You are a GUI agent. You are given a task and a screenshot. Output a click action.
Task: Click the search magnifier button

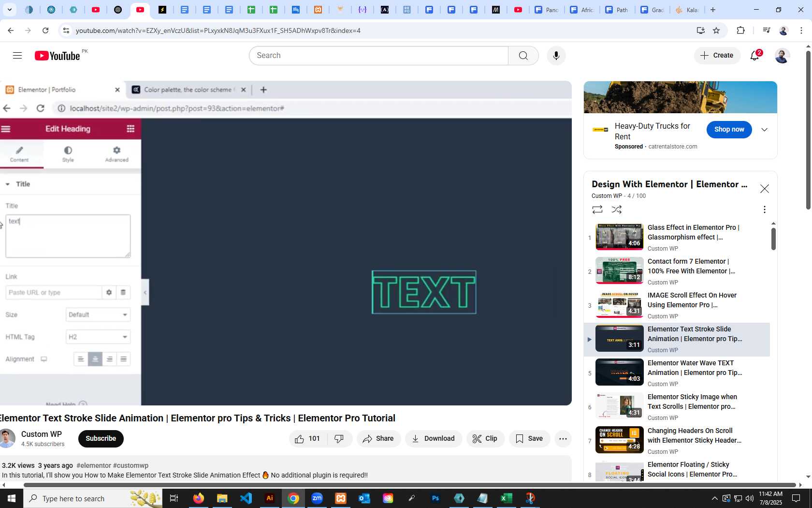(x=523, y=56)
